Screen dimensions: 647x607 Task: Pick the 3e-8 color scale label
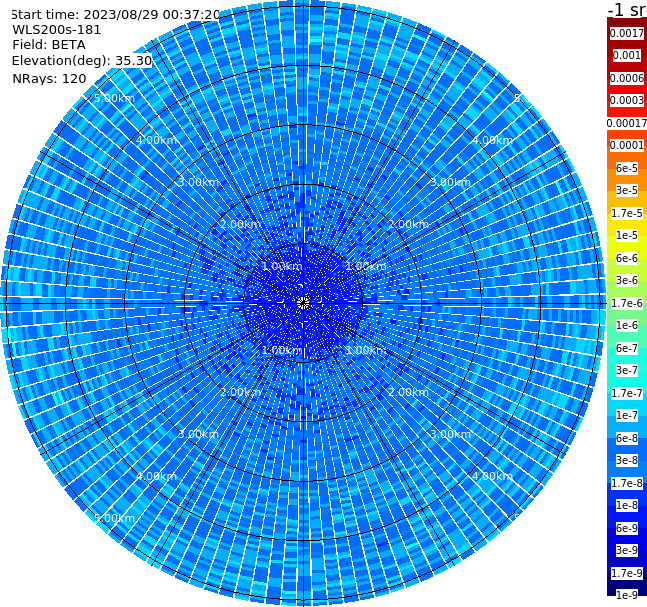(x=626, y=460)
